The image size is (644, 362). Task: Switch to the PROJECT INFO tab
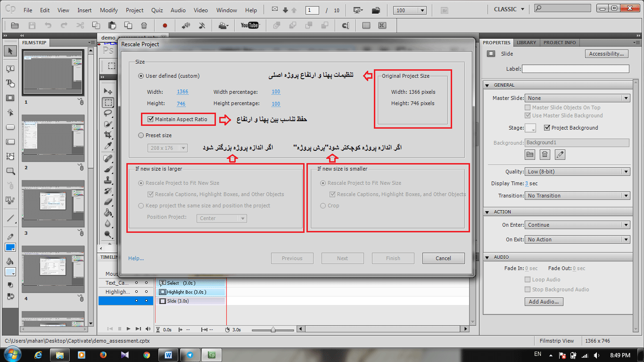pyautogui.click(x=560, y=42)
